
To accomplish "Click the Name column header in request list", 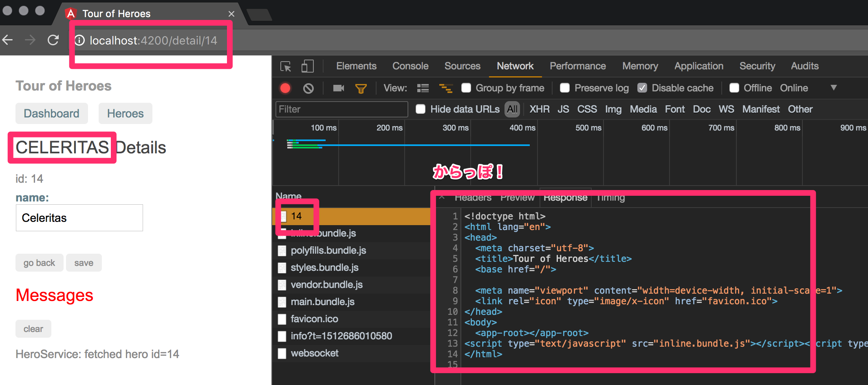I will click(289, 196).
